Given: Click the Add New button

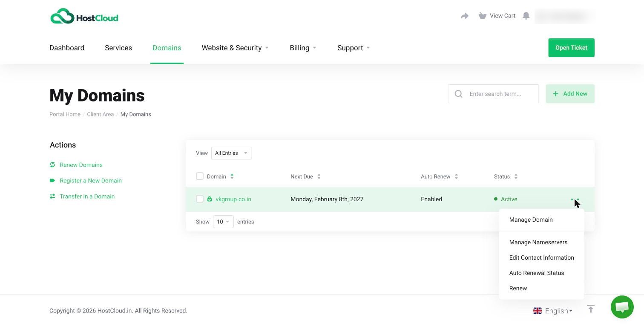Looking at the screenshot, I should [x=570, y=94].
